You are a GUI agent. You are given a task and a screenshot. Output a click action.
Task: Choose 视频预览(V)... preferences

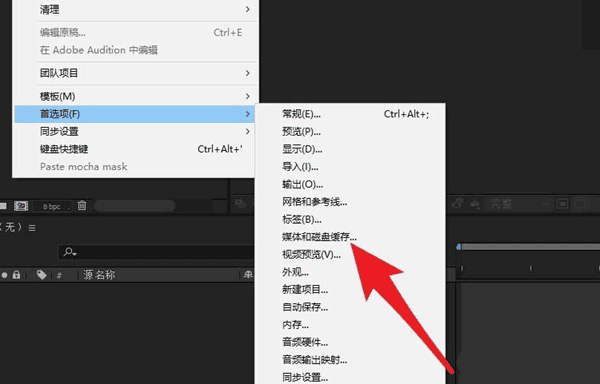pyautogui.click(x=350, y=255)
